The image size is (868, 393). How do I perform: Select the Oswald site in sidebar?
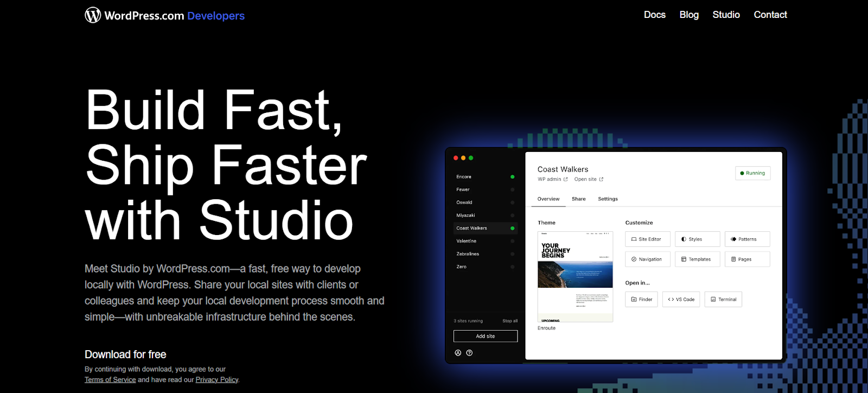pos(486,202)
